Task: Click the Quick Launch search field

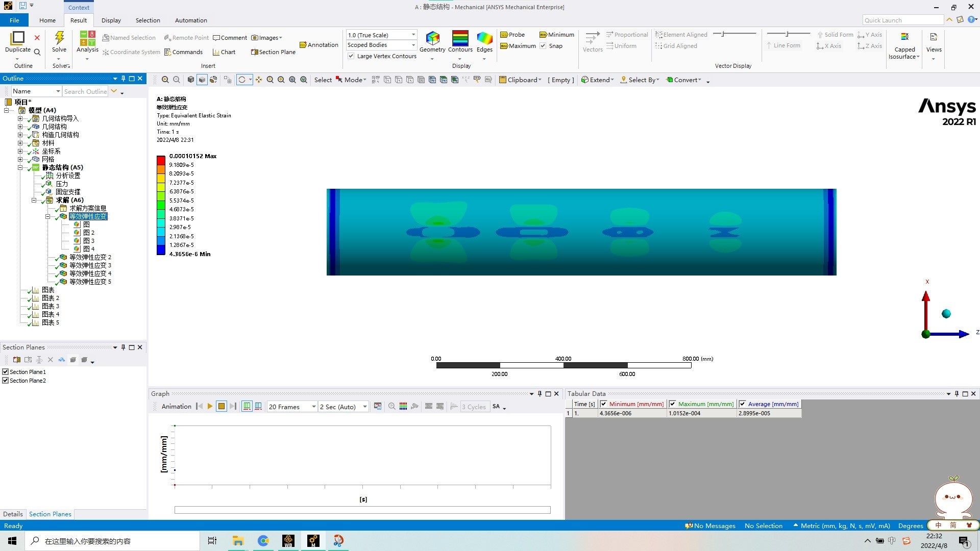Action: [902, 20]
